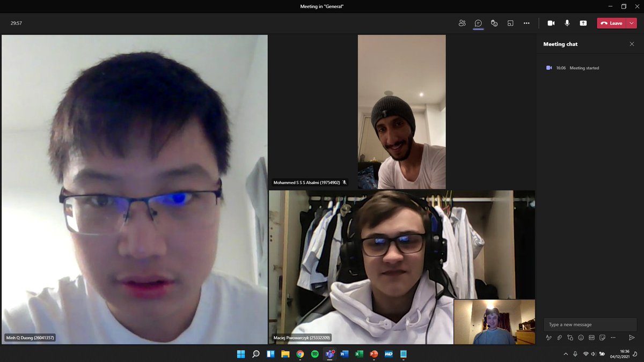Viewport: 644px width, 362px height.
Task: Expand the Leave options arrow
Action: coord(631,23)
